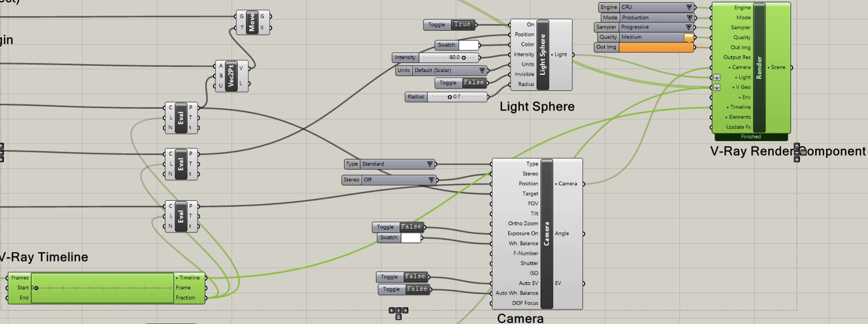
Task: Click down-arrow handle on group's right edge
Action: coord(797,159)
